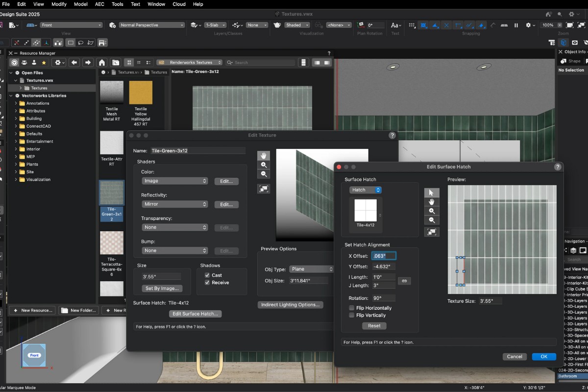Click the back arrow in Resource Manager
The height and width of the screenshot is (392, 588).
click(73, 63)
